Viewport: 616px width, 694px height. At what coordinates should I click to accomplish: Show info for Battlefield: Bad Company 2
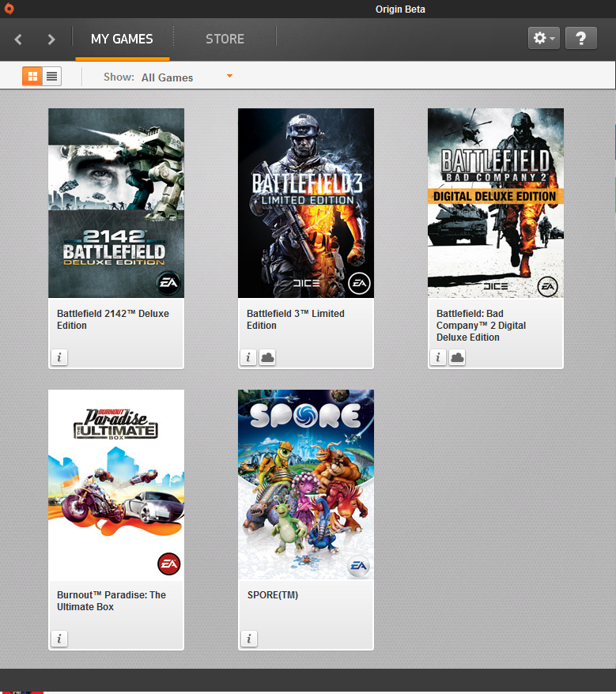pos(438,357)
